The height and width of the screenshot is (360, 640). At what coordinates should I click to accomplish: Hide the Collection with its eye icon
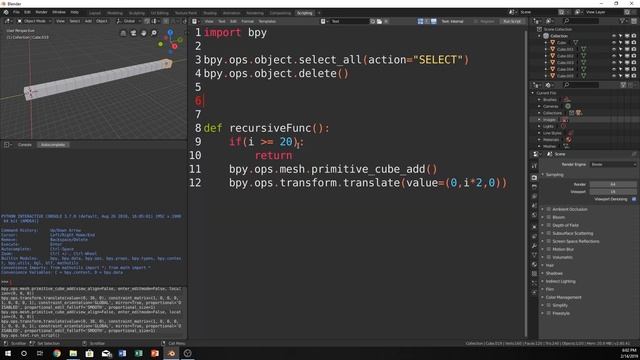click(614, 36)
